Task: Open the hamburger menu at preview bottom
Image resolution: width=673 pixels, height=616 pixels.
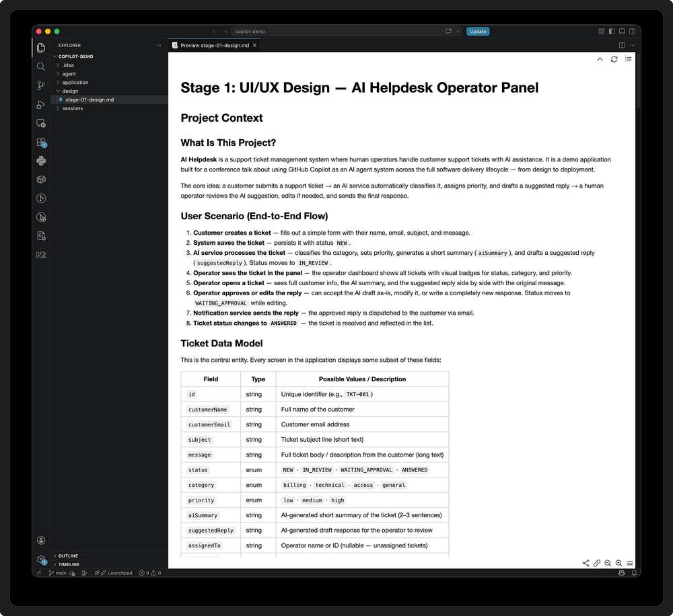Action: click(630, 564)
